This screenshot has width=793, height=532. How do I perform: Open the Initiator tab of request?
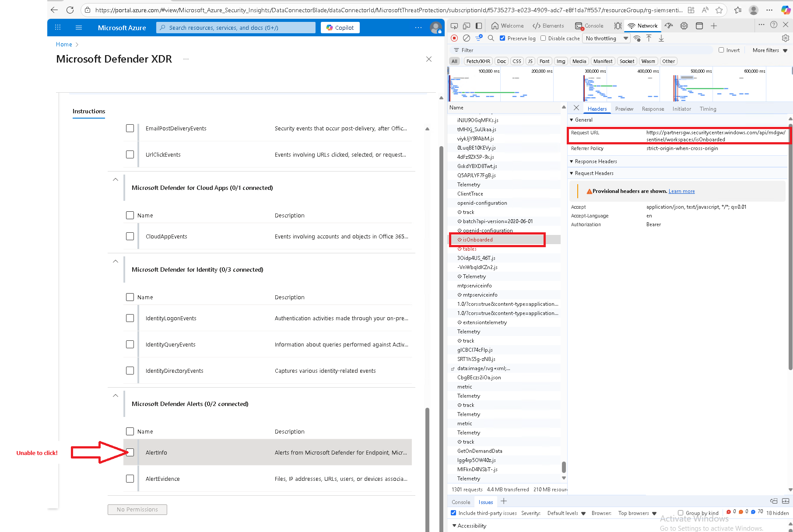coord(682,109)
